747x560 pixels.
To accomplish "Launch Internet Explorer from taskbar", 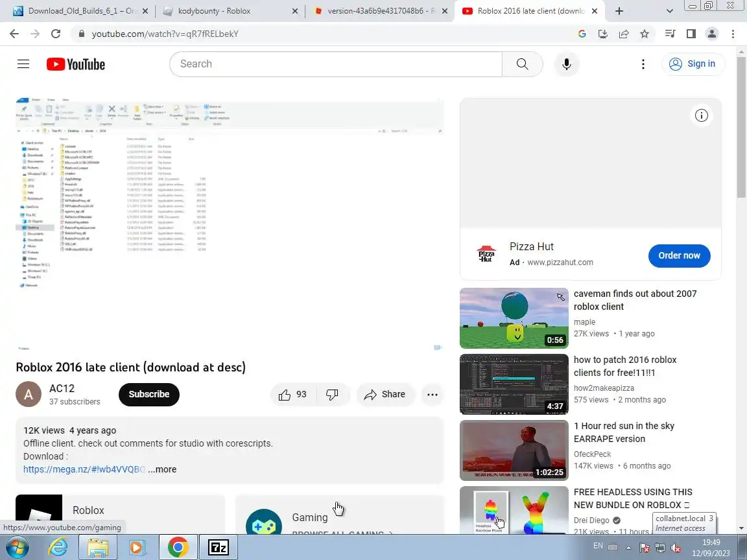I will tap(58, 547).
